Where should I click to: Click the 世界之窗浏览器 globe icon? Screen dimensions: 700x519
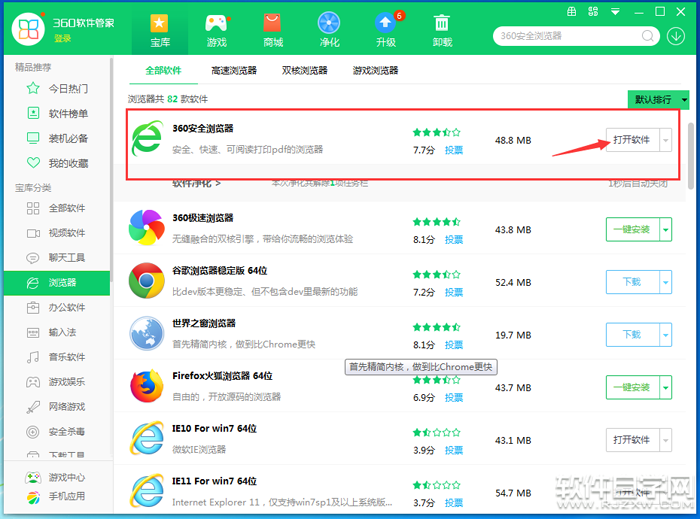146,333
